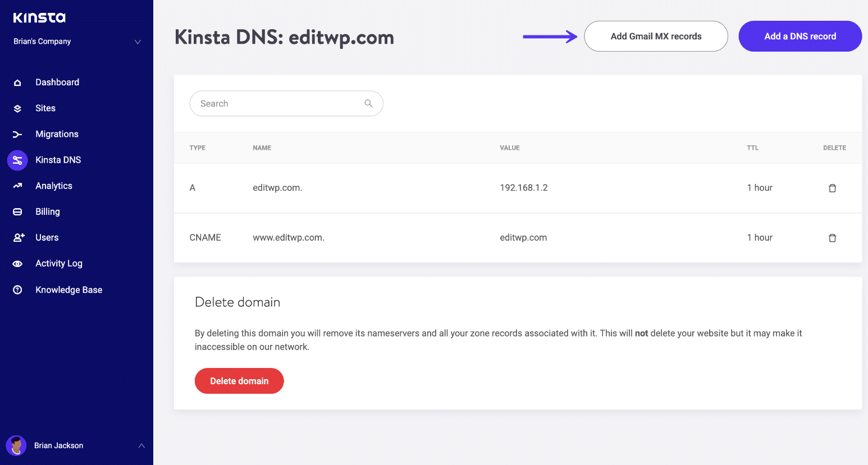This screenshot has width=868, height=465.
Task: Click inside the Search field
Action: pos(269,103)
